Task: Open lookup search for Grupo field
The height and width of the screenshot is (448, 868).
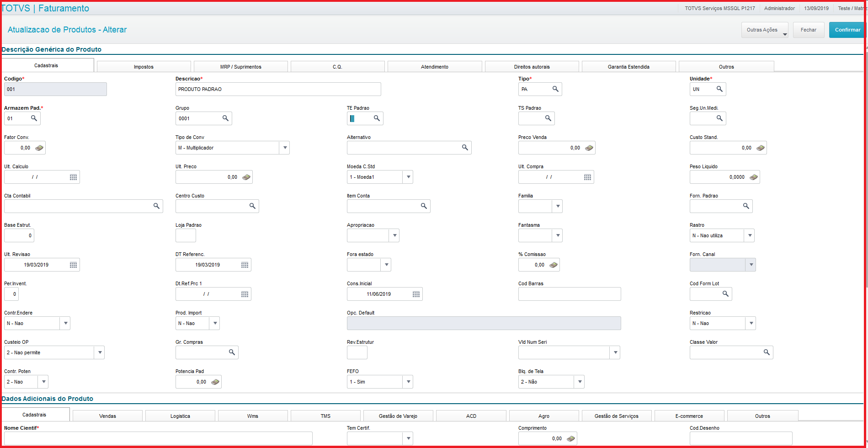Action: tap(225, 118)
